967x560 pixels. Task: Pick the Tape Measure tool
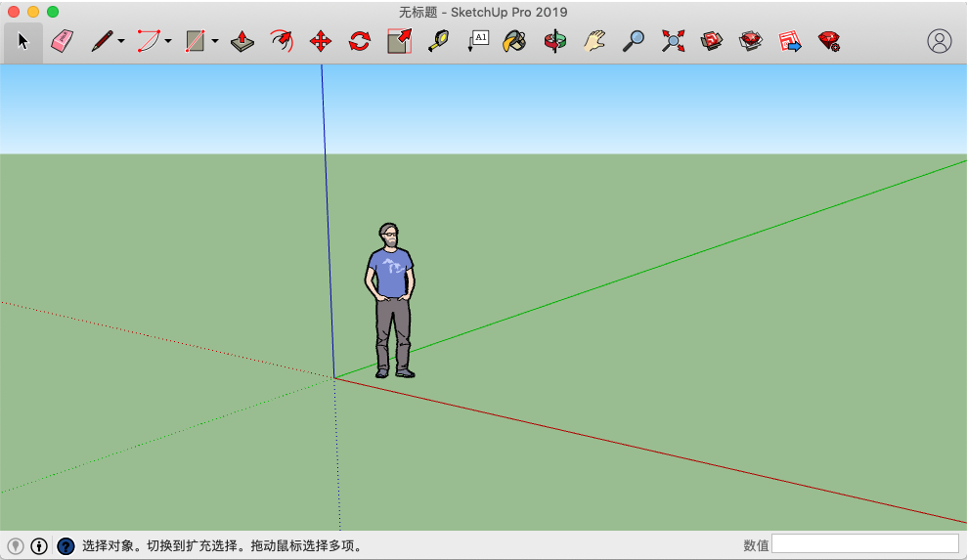pos(438,41)
